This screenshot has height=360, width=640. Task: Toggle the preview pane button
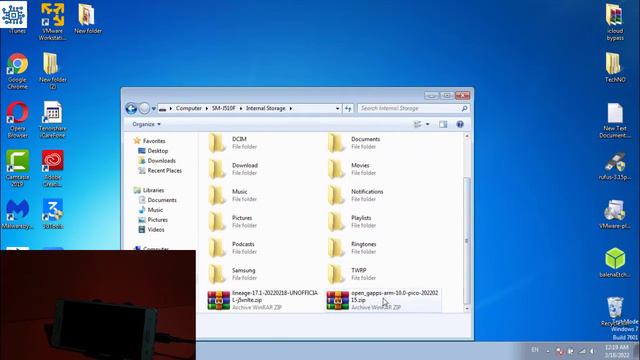(443, 124)
